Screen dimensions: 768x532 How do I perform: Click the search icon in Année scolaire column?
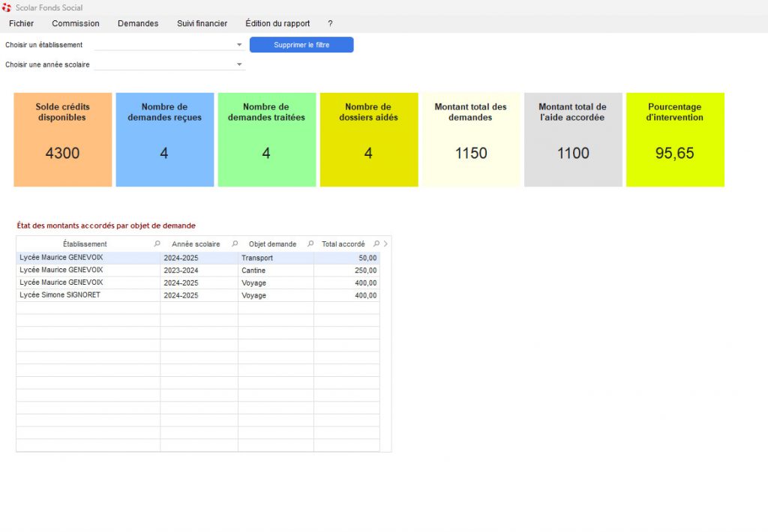coord(235,244)
